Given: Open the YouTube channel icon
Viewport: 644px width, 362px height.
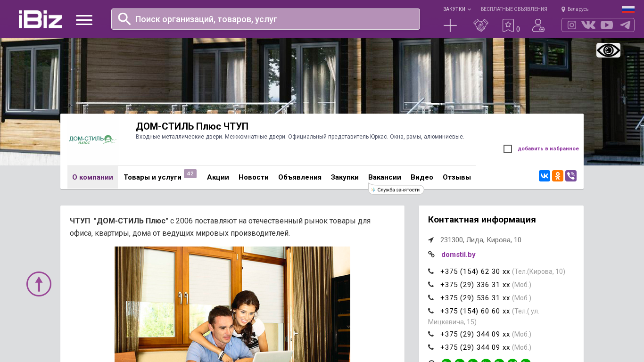Looking at the screenshot, I should point(607,25).
